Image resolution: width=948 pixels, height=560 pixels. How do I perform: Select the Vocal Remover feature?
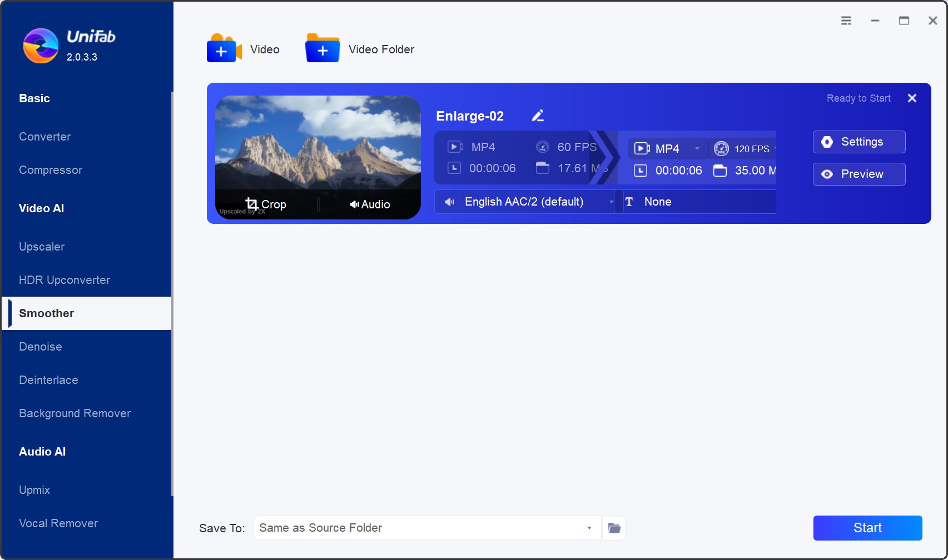pos(58,523)
